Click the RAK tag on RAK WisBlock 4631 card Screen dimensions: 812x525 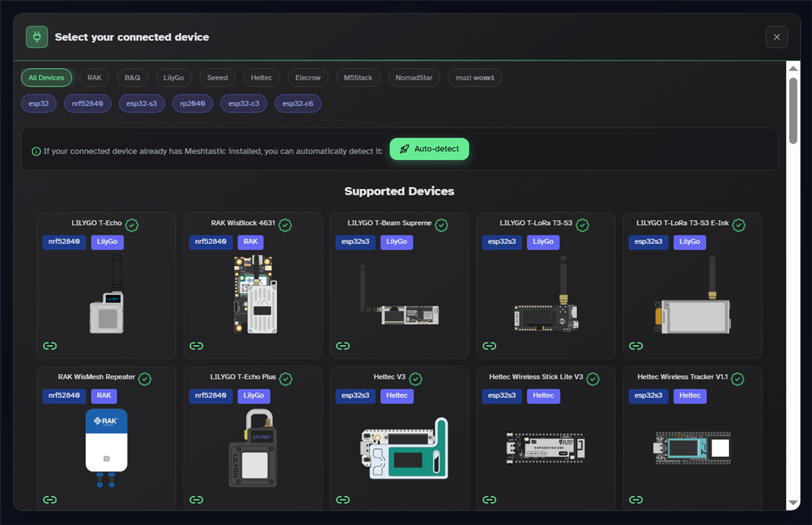tap(251, 242)
